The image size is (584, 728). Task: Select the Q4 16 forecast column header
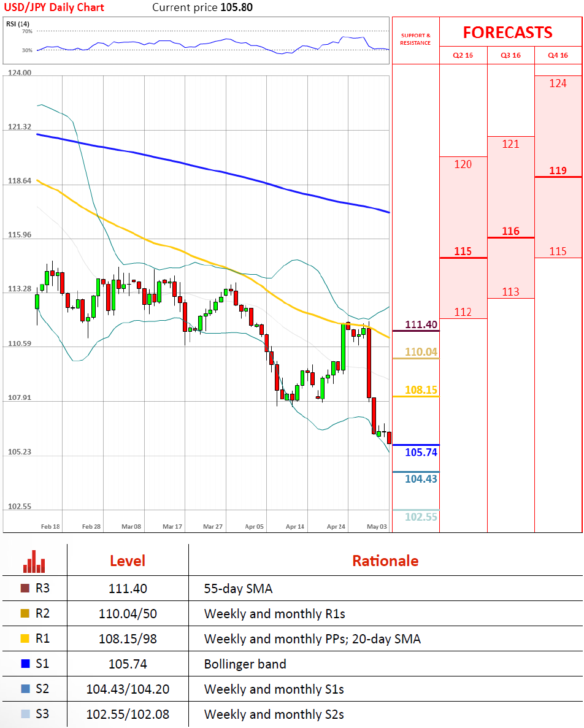click(x=558, y=55)
